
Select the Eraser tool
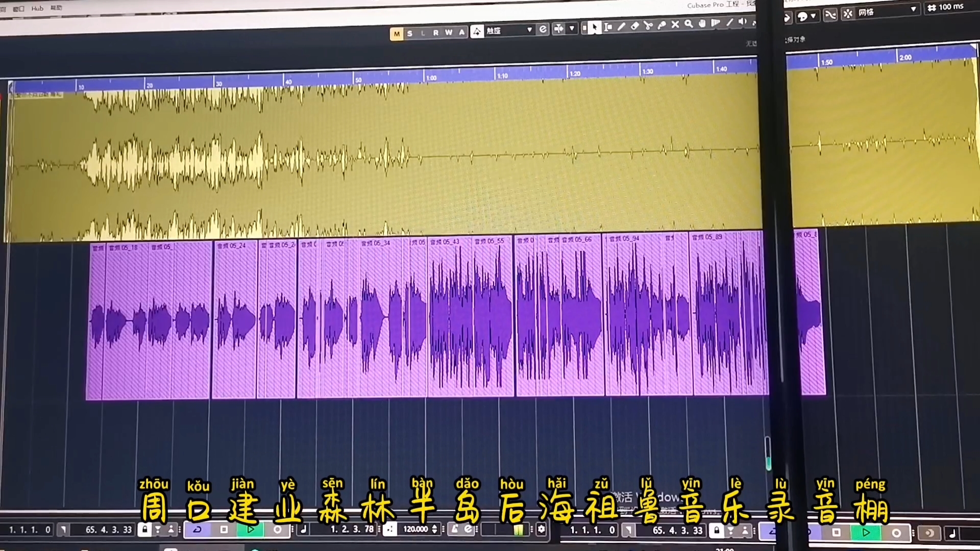(635, 26)
